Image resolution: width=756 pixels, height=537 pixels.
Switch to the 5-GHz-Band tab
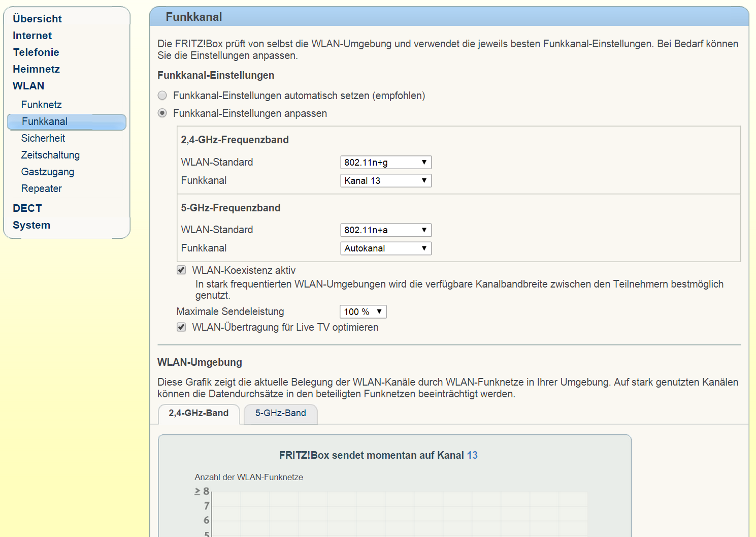pyautogui.click(x=281, y=414)
